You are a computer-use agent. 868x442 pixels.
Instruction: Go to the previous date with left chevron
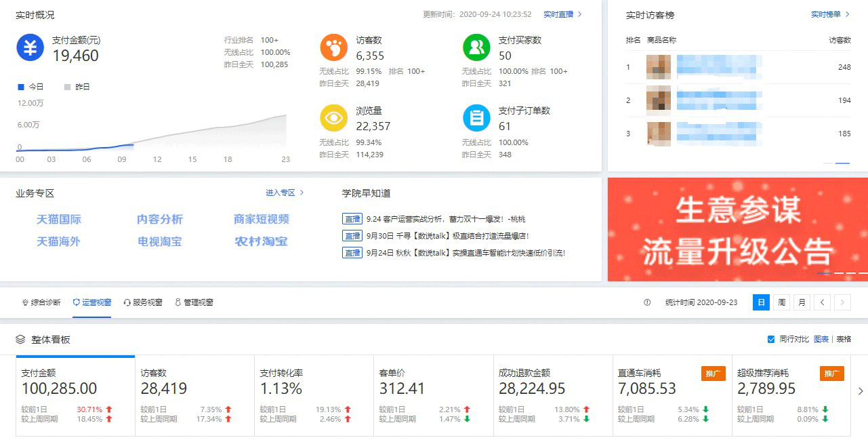(822, 302)
